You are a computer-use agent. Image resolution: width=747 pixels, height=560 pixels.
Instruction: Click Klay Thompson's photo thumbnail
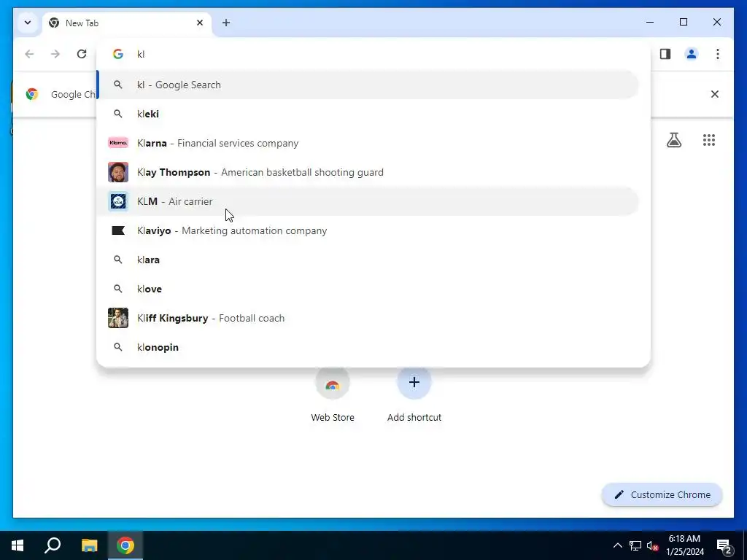118,172
